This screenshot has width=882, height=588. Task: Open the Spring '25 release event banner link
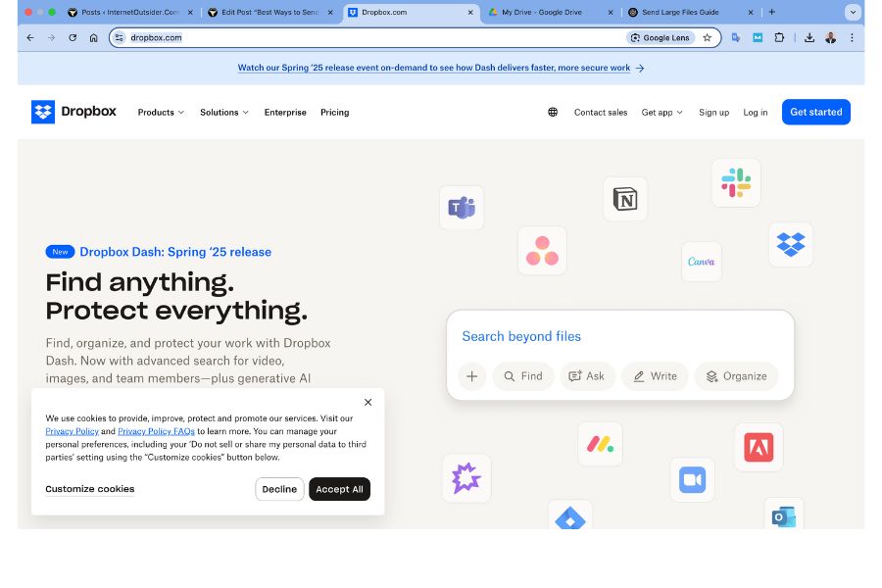434,68
